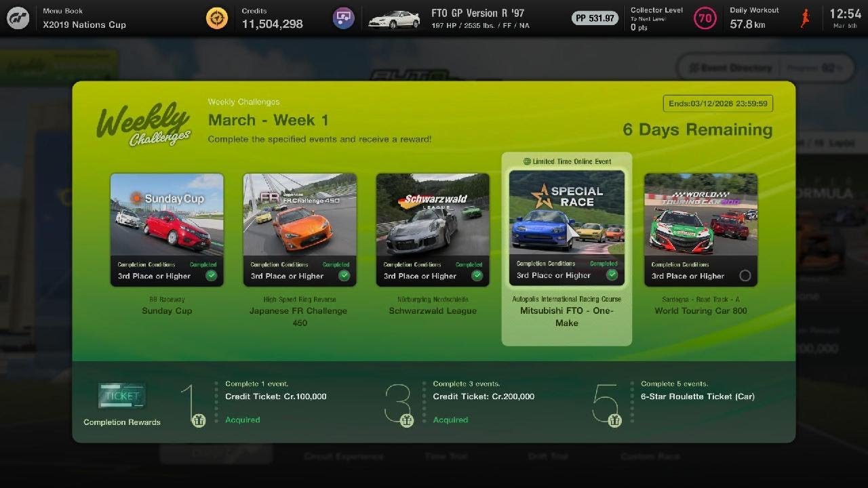Click the Ends 03/12/2026 deadline box

tap(718, 104)
